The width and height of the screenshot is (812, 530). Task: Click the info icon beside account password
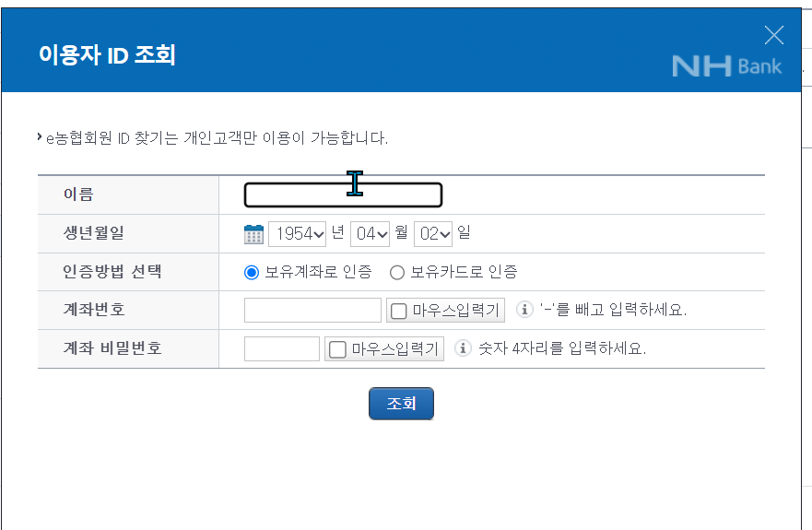pyautogui.click(x=463, y=347)
